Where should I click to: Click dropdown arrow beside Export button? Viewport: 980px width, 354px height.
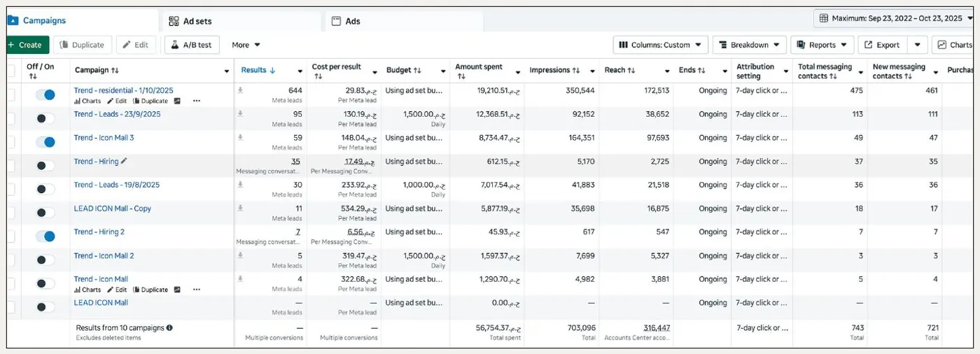(x=918, y=45)
